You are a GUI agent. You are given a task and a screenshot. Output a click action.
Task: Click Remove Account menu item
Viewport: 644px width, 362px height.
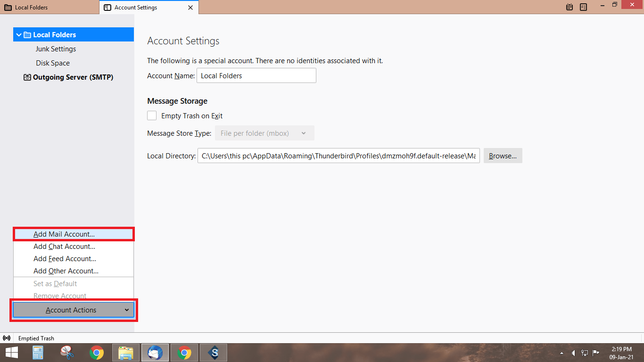pyautogui.click(x=74, y=296)
